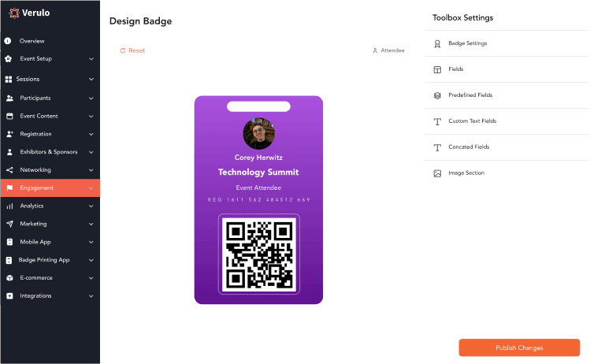Screen dimensions: 590x364
Task: Click the Networking share icon
Action: pos(9,170)
